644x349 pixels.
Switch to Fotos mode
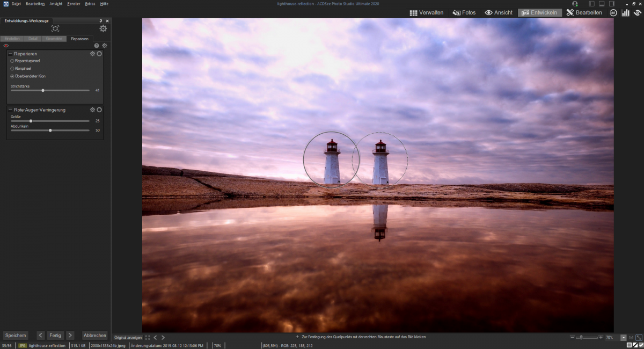click(464, 12)
